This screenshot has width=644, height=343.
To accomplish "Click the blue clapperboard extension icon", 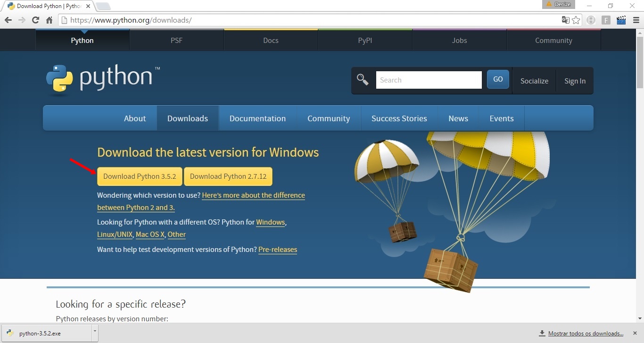I will tap(621, 20).
